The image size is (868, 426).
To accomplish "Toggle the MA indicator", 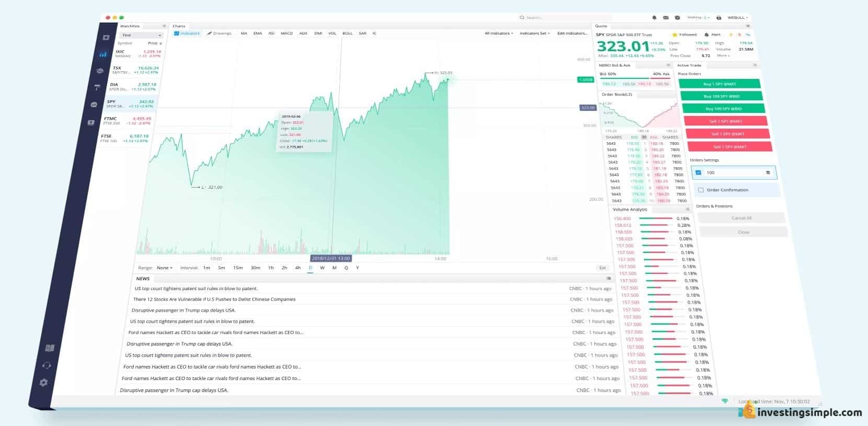I will pos(244,33).
